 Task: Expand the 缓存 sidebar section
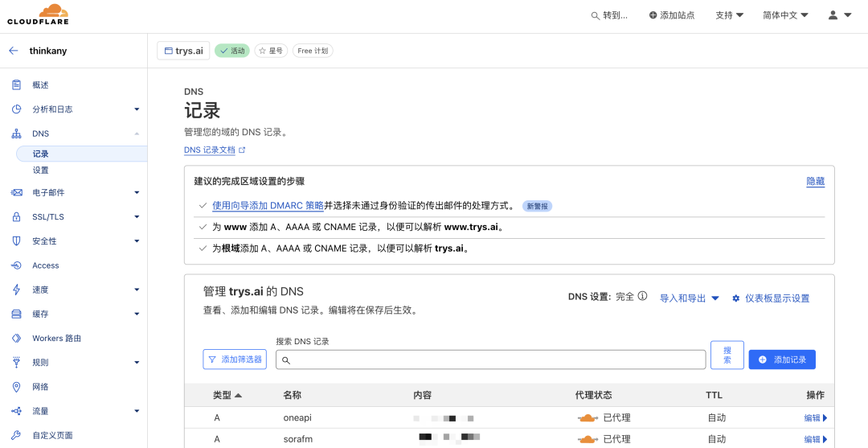click(x=137, y=314)
